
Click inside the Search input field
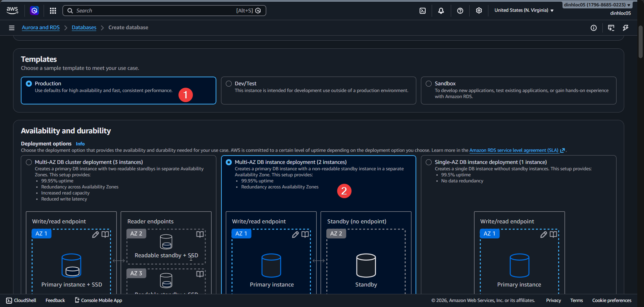click(151, 10)
